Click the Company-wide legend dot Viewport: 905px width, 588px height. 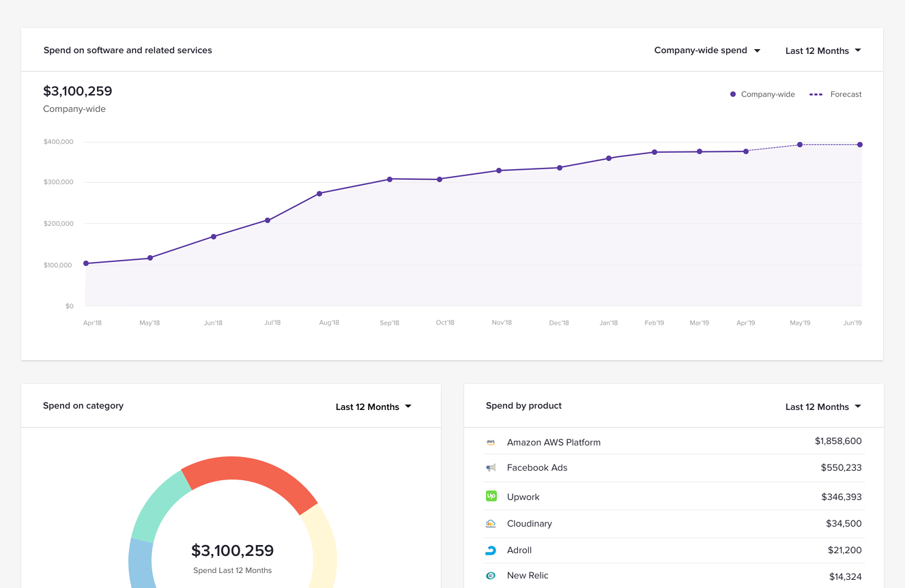(733, 94)
